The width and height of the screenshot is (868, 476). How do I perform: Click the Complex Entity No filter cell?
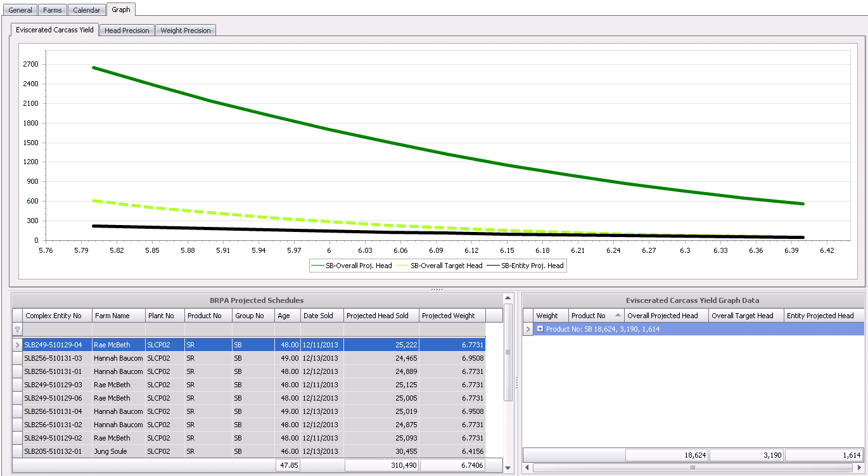pyautogui.click(x=58, y=330)
